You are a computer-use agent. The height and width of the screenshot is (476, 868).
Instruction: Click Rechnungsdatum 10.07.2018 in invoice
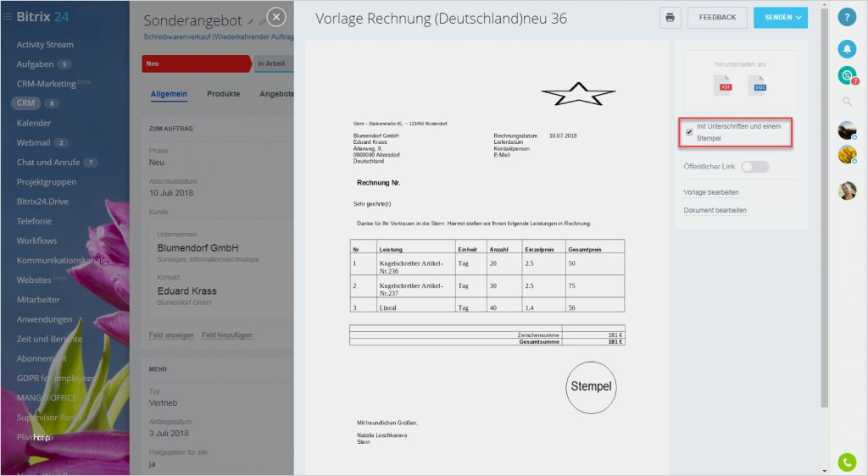[x=563, y=136]
